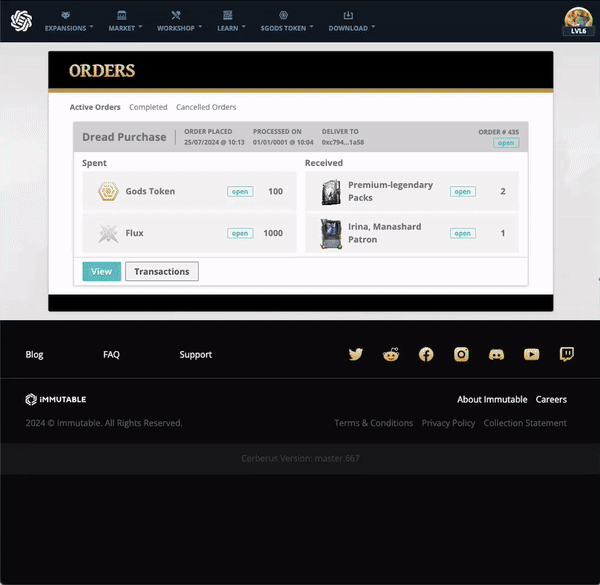Click the teal View button
This screenshot has height=585, width=600.
102,271
